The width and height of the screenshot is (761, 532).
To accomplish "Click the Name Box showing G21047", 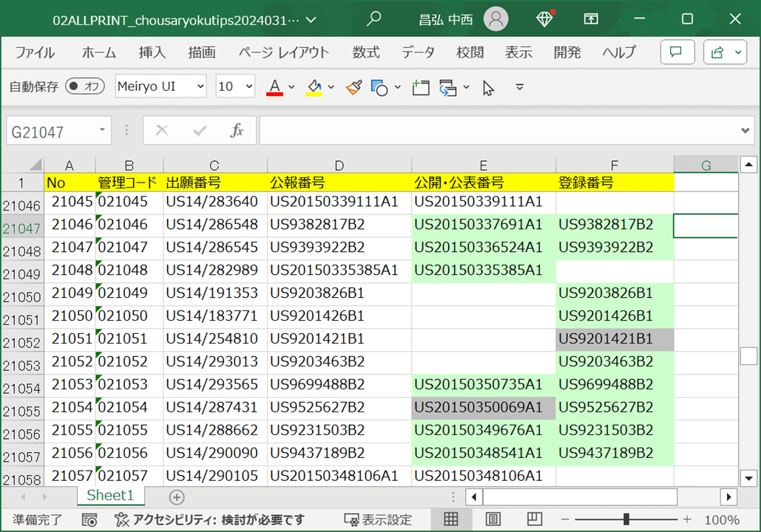I will [51, 131].
